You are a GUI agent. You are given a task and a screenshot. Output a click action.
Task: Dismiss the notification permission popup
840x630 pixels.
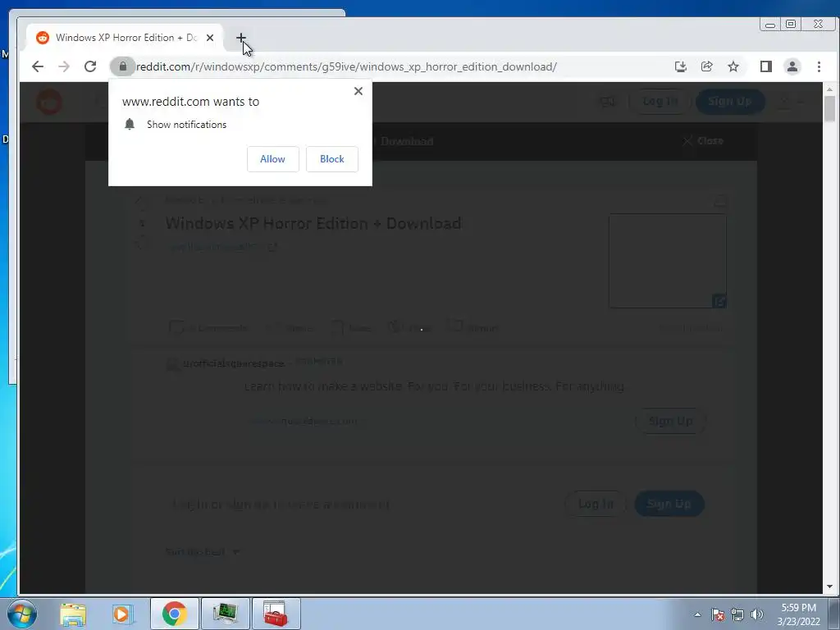click(358, 91)
